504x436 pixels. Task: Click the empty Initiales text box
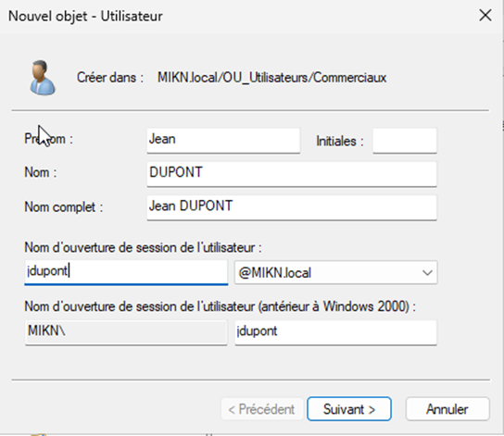[x=405, y=141]
